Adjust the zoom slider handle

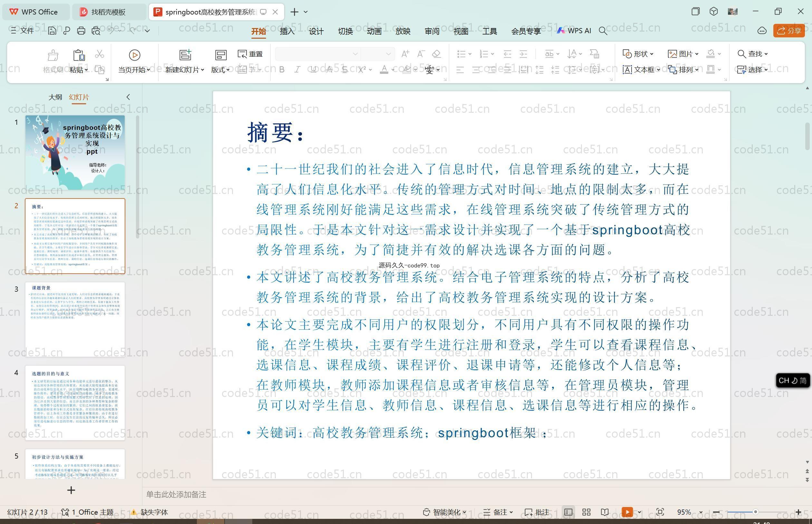(x=755, y=512)
